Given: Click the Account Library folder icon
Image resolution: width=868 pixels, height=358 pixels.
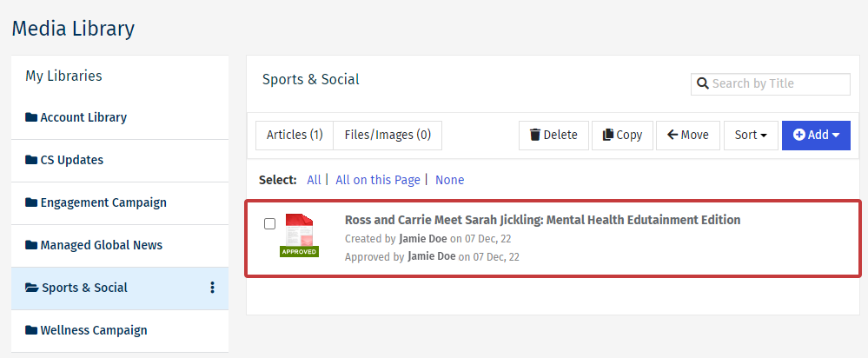Looking at the screenshot, I should tap(31, 117).
